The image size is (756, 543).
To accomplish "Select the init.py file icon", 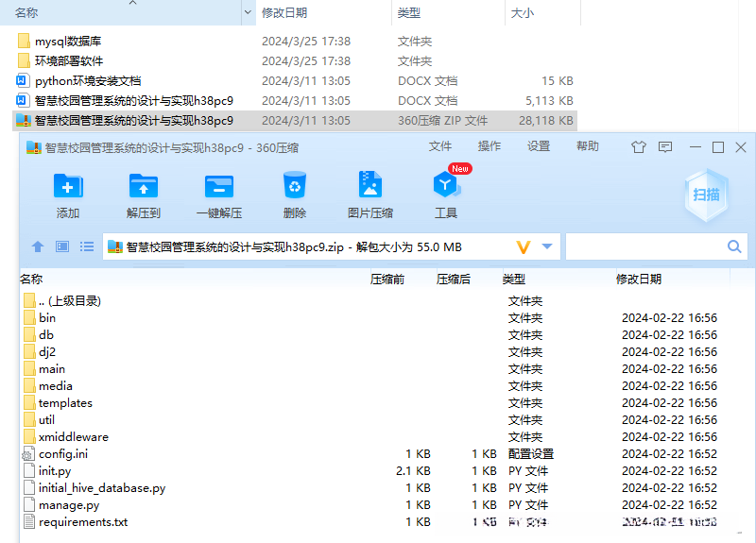I will click(29, 470).
